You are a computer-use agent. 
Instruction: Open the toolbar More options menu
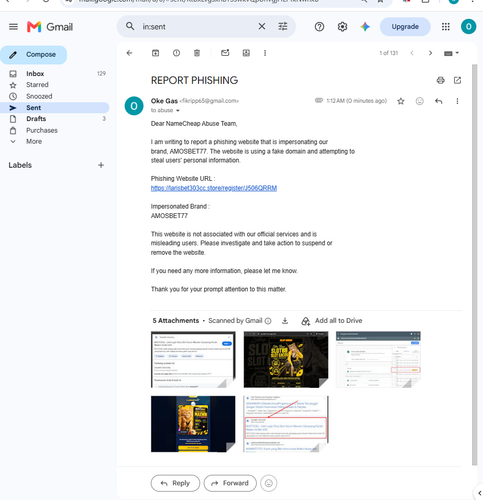click(x=265, y=53)
